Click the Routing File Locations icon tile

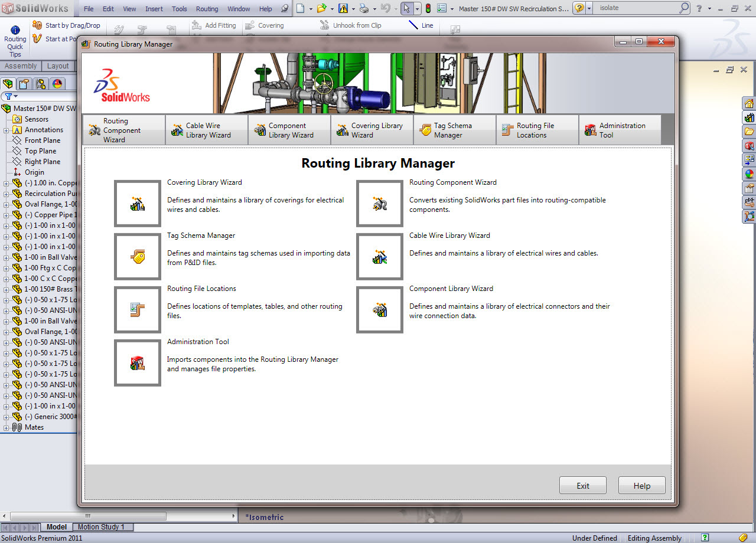[x=138, y=310]
